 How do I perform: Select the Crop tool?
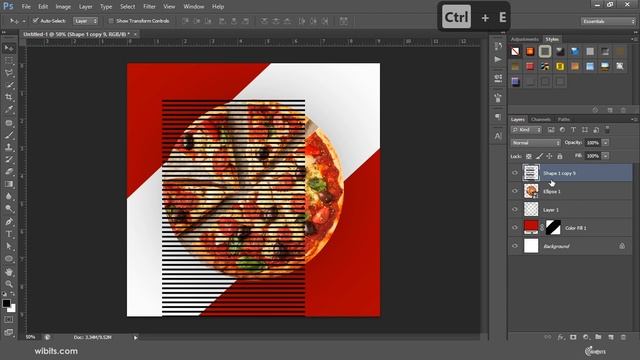coord(9,98)
